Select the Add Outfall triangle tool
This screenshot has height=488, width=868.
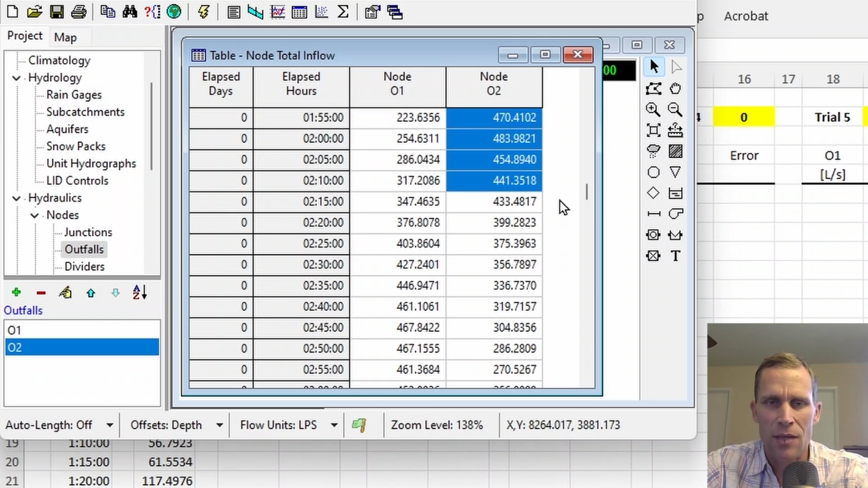(675, 172)
